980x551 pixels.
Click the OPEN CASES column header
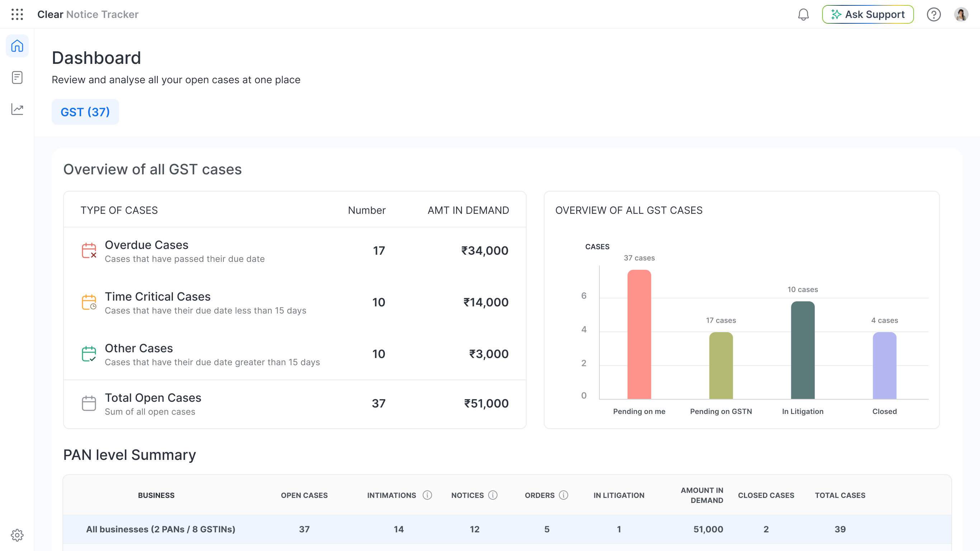(304, 495)
